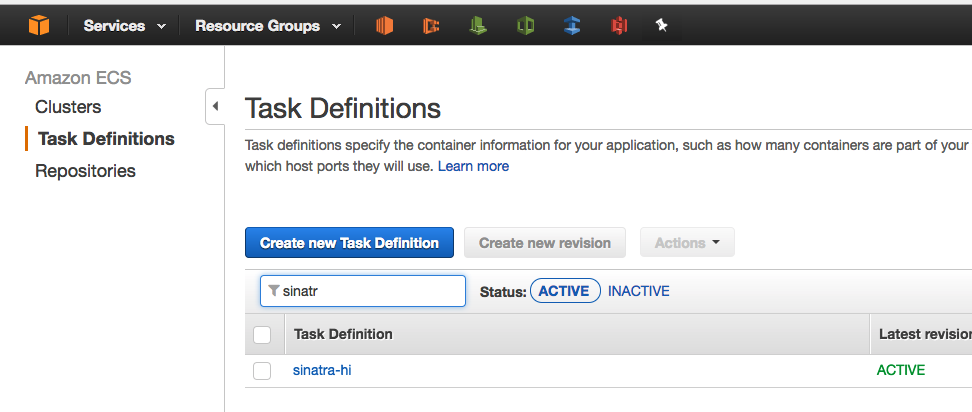Click the AWS orange cube home logo
Viewport: 972px width, 412px height.
[x=38, y=25]
